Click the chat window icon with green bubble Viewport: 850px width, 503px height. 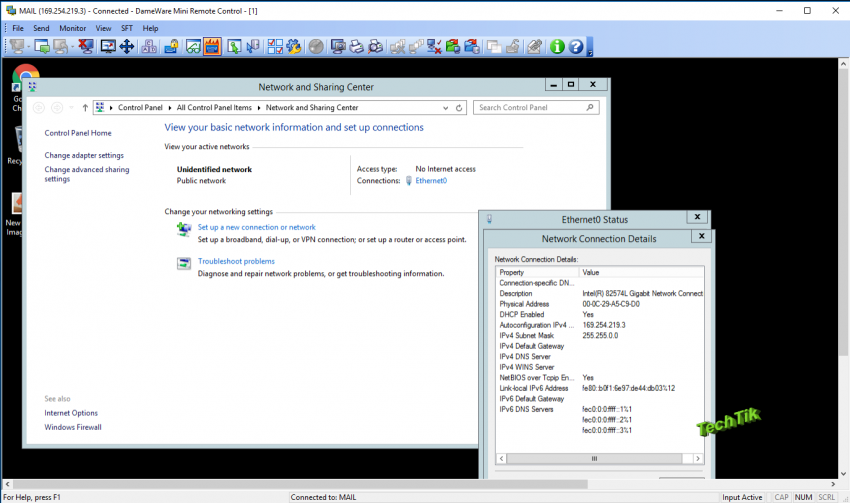pos(42,47)
